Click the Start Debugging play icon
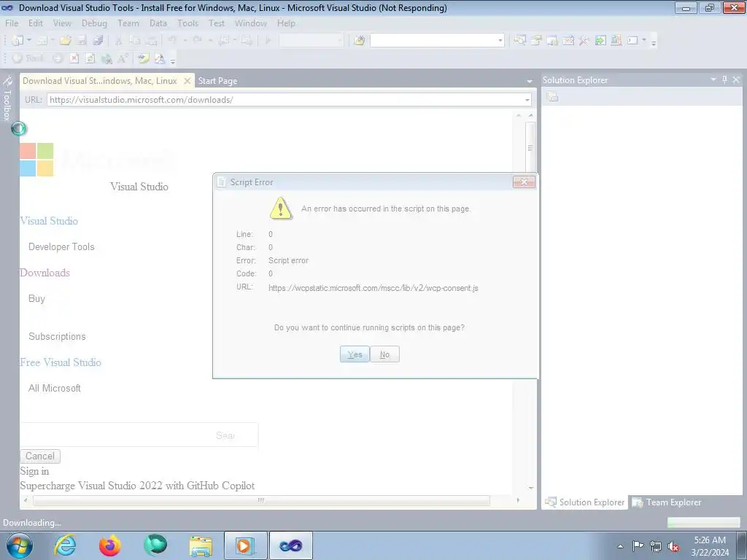 [x=268, y=41]
